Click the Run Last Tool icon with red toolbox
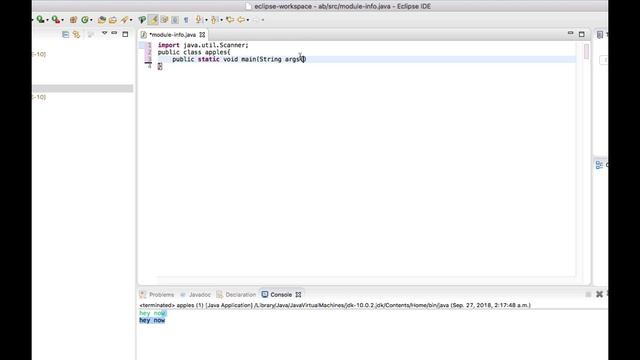The height and width of the screenshot is (360, 640). pyautogui.click(x=55, y=20)
